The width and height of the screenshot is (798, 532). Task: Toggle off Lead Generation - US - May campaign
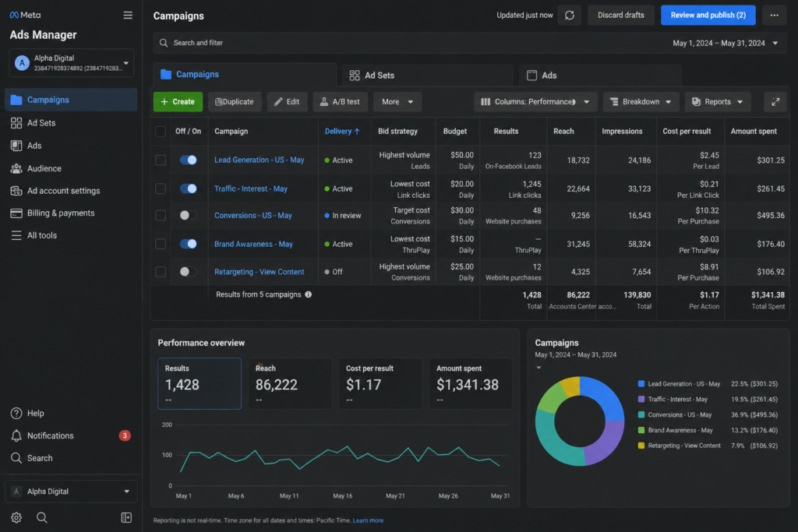pyautogui.click(x=189, y=160)
